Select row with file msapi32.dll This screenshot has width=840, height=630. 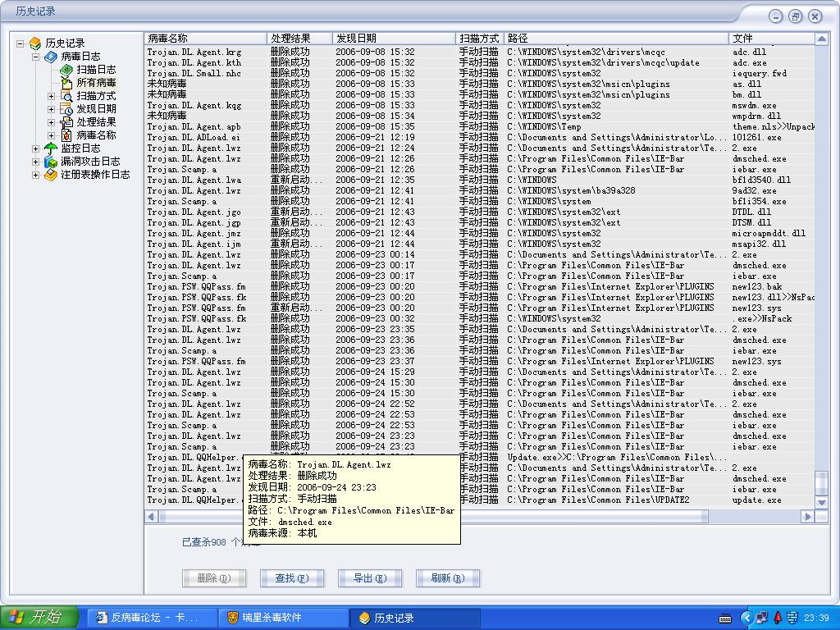pyautogui.click(x=479, y=244)
